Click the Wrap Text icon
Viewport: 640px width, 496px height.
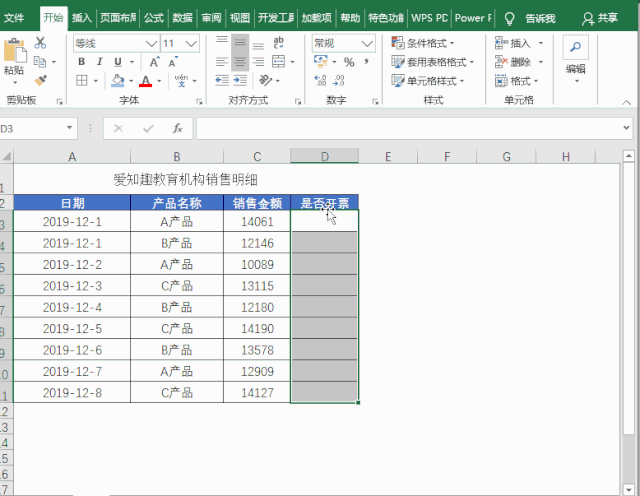(x=278, y=42)
